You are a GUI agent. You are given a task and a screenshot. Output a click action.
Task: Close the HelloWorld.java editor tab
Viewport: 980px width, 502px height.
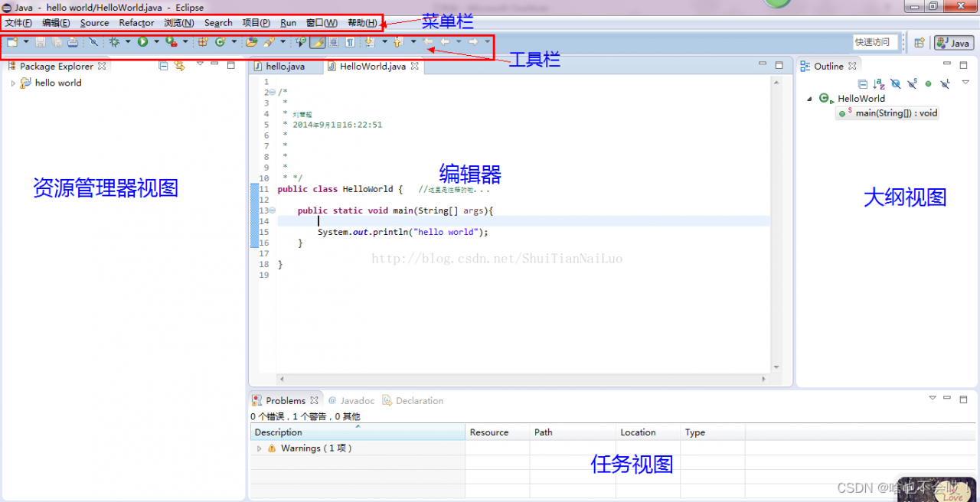(x=414, y=66)
